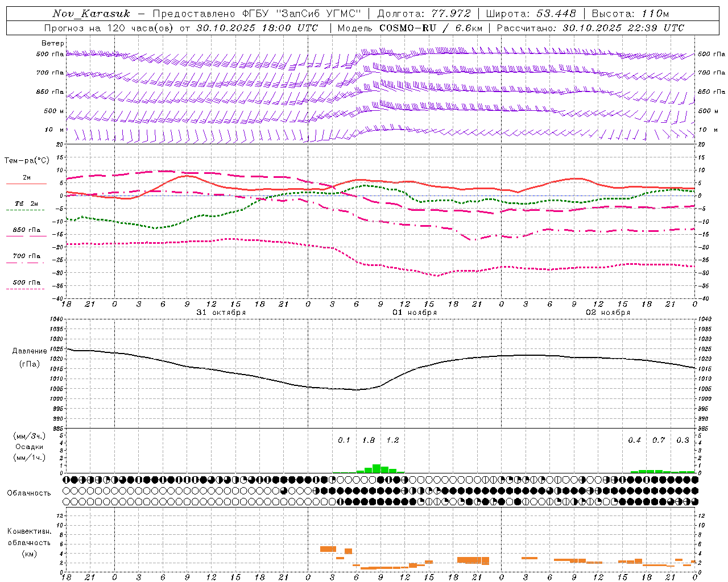
Task: Click the '01 ноября' date label
Action: click(415, 313)
